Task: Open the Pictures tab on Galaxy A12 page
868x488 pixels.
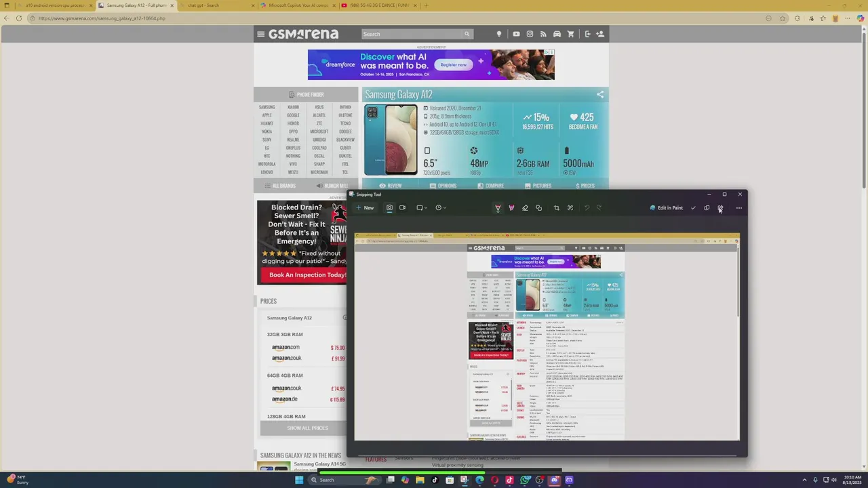Action: (537, 185)
